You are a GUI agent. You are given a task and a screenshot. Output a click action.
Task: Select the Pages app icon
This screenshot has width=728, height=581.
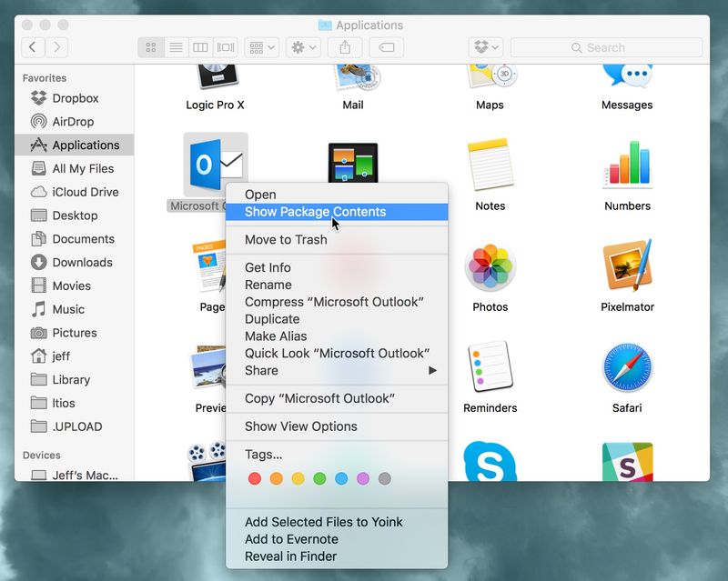pyautogui.click(x=209, y=266)
